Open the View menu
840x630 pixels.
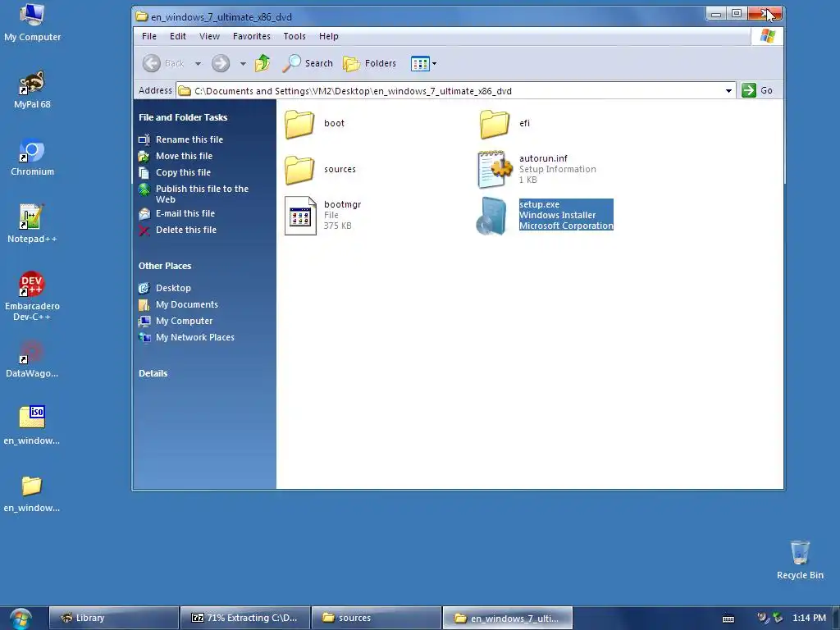coord(209,36)
